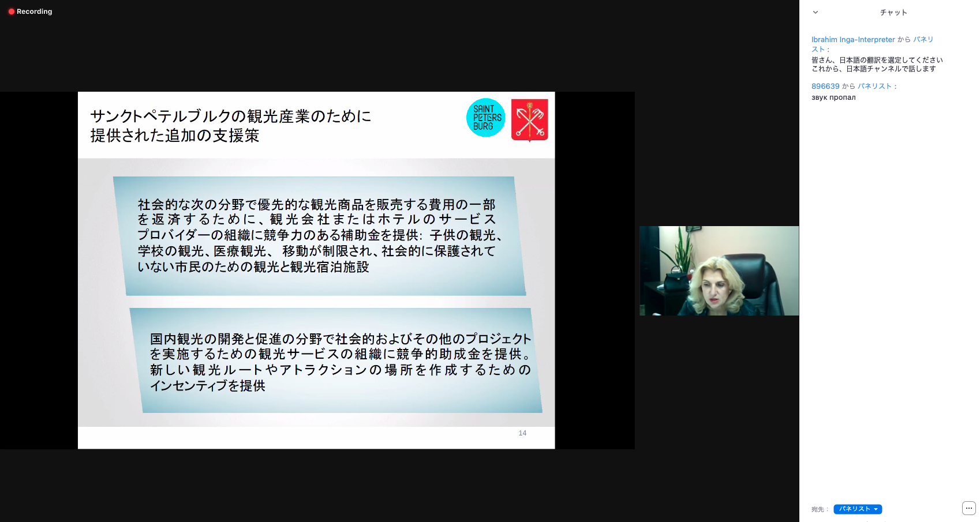Select the message звук пропал
The image size is (980, 522).
point(833,97)
